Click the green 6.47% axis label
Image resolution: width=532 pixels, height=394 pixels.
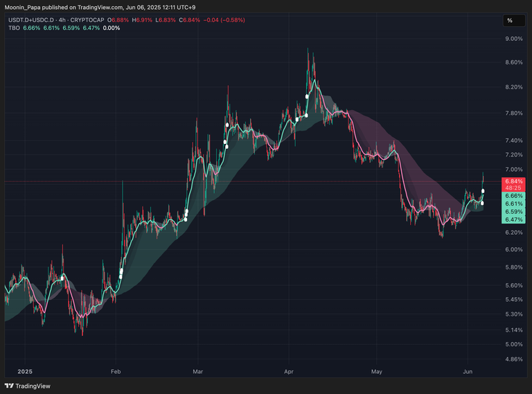[514, 220]
